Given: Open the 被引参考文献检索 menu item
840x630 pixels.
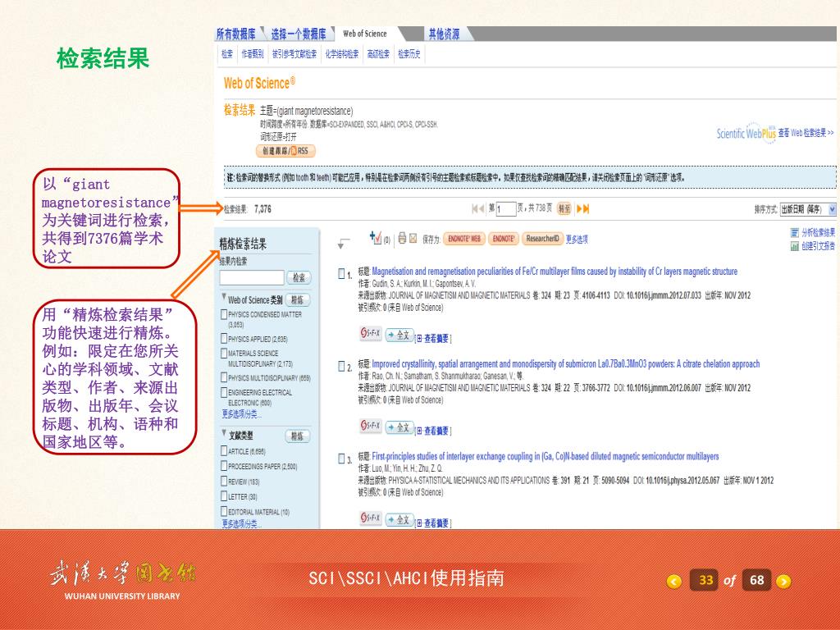Looking at the screenshot, I should pos(294,53).
